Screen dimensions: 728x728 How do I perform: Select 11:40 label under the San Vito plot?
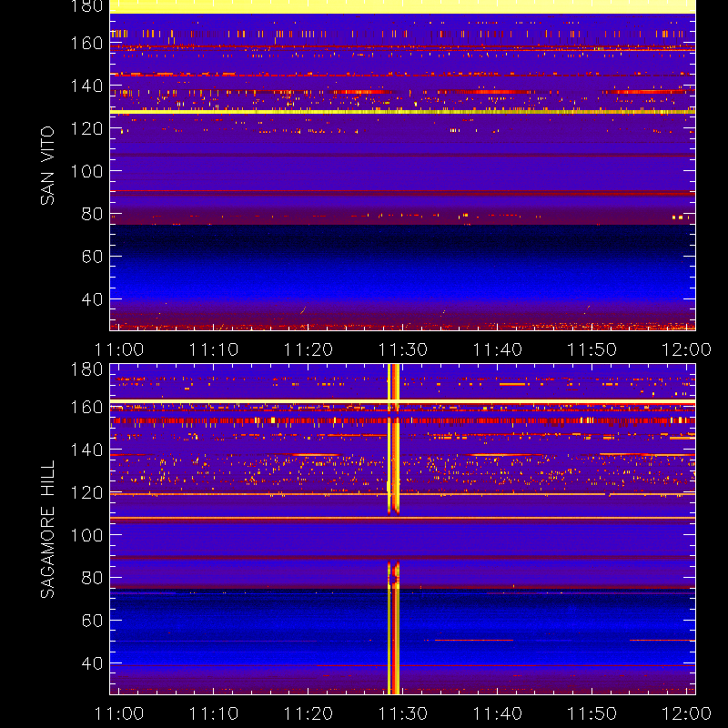click(497, 349)
